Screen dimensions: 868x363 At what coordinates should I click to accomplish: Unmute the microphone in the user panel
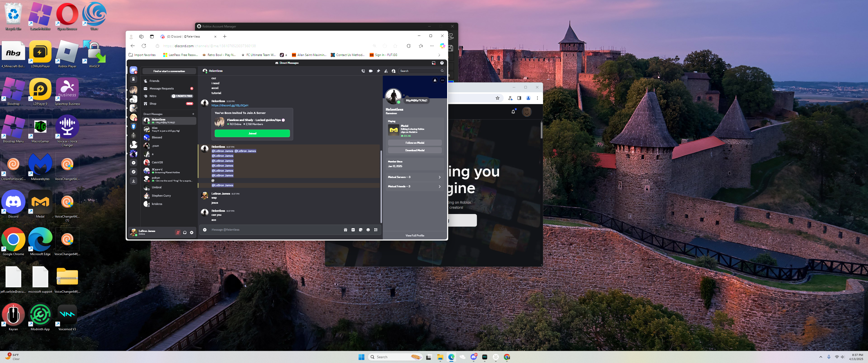(178, 233)
